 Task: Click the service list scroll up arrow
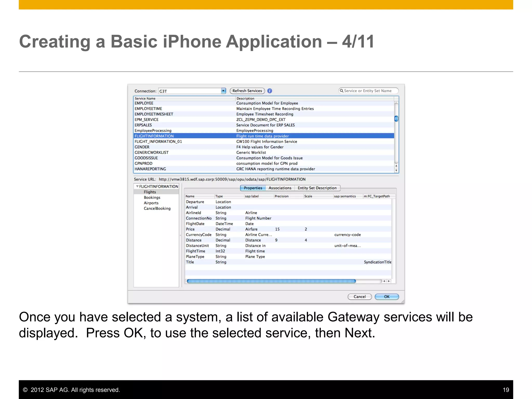396,165
